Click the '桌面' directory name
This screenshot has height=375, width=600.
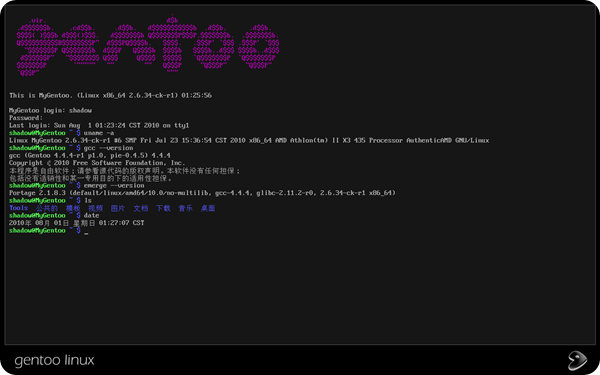tap(208, 208)
